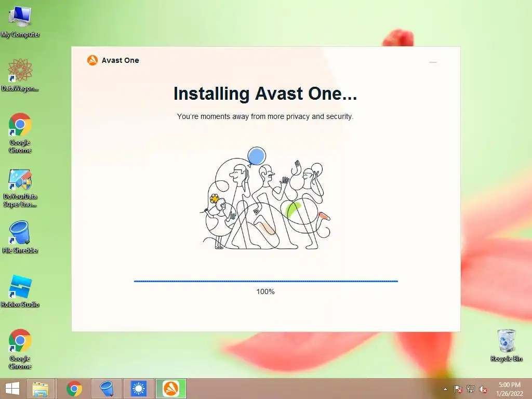Show hidden tray icons arrow

445,389
